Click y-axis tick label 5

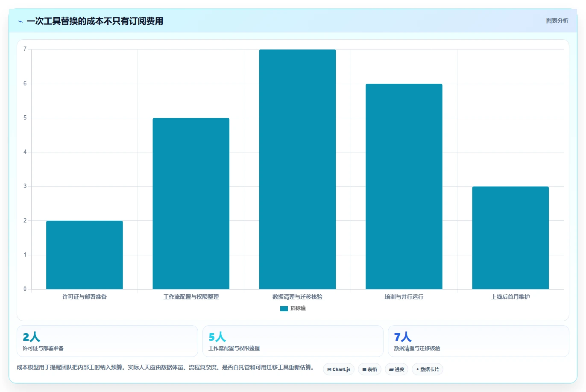pos(25,118)
